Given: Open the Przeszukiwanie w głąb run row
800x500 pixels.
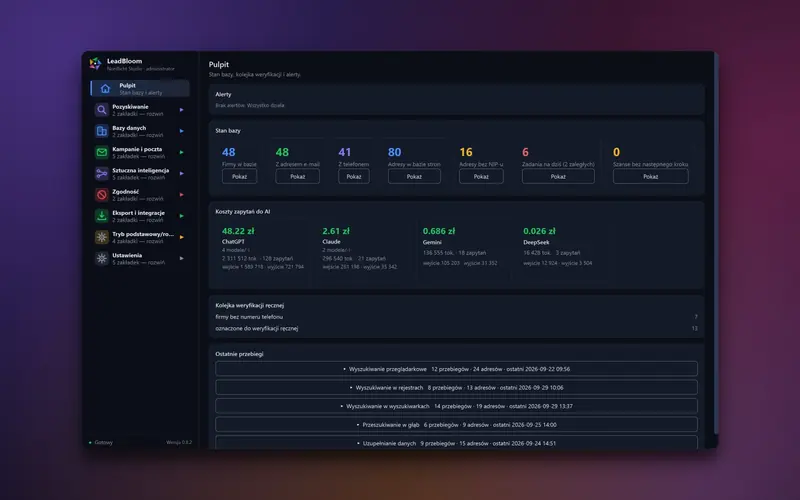Looking at the screenshot, I should (x=456, y=424).
